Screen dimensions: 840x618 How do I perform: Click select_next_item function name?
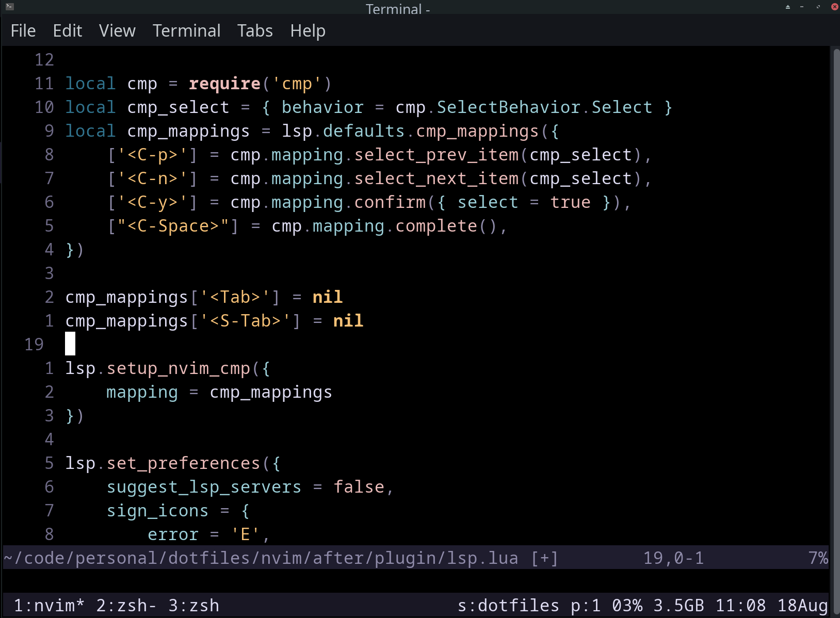click(436, 178)
